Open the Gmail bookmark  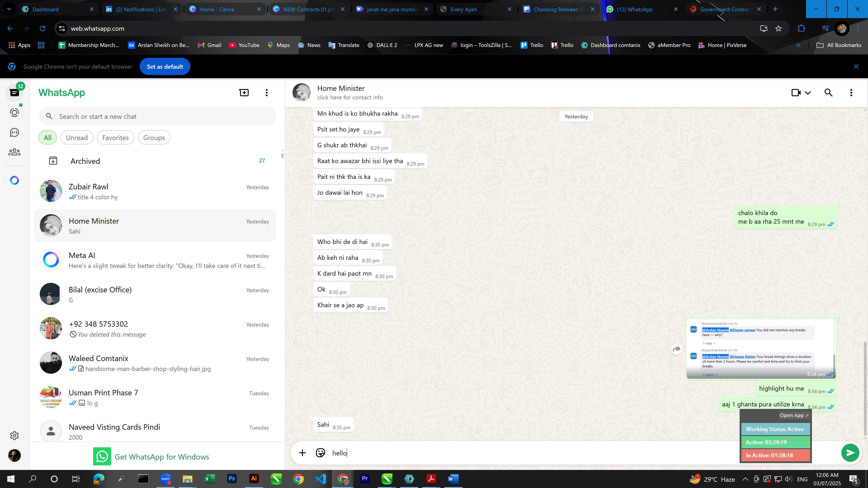click(209, 45)
